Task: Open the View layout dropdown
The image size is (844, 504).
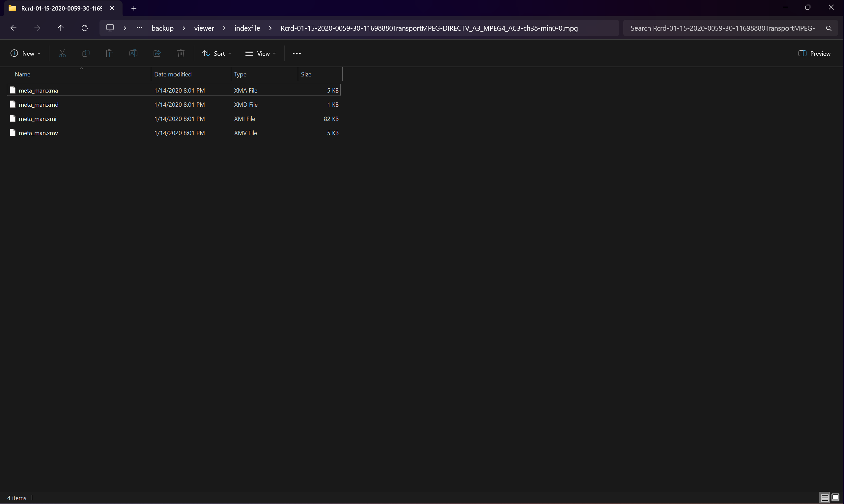Action: [261, 53]
